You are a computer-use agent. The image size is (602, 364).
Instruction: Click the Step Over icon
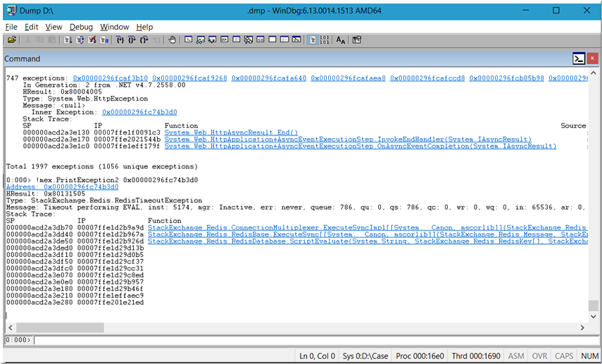pyautogui.click(x=132, y=40)
